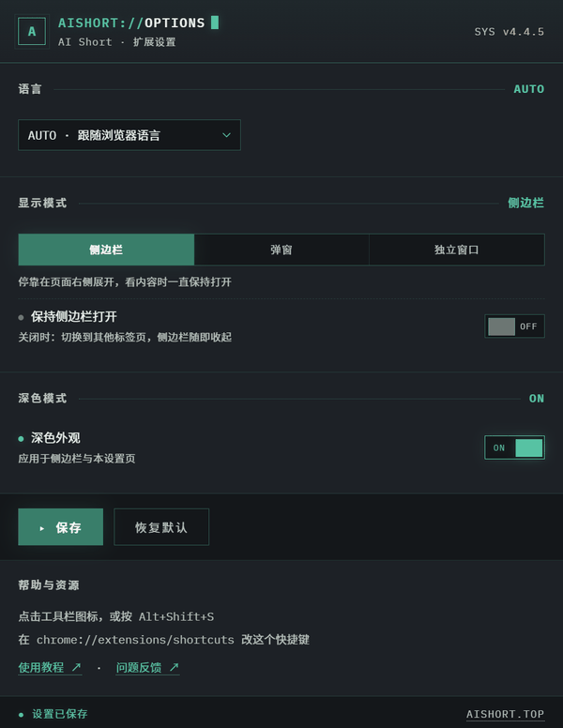Turn off the 深色外观 toggle
563x728 pixels.
coord(514,447)
